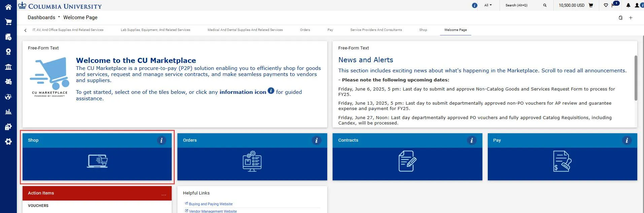Click the Columbia University crown logo
Viewport: 644px width, 213px height.
pyautogui.click(x=22, y=5)
